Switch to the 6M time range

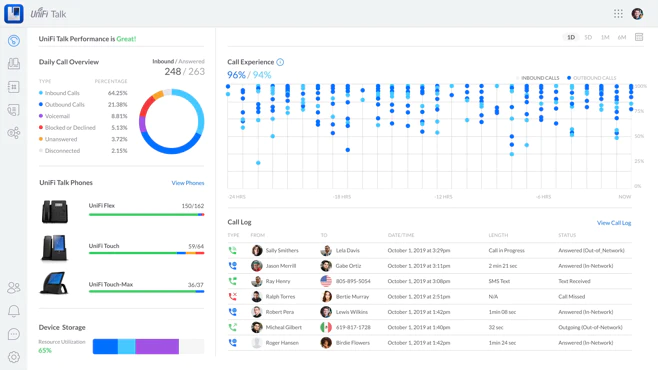pos(621,37)
